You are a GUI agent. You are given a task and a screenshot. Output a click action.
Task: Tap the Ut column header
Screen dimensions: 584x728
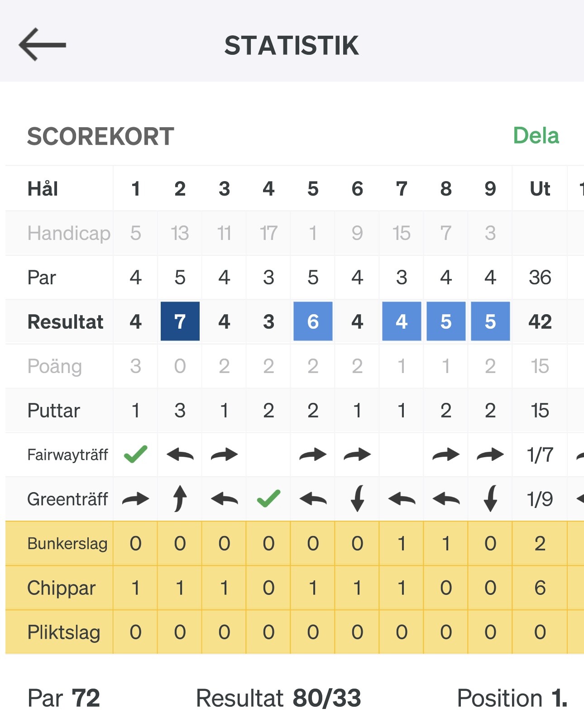[540, 188]
